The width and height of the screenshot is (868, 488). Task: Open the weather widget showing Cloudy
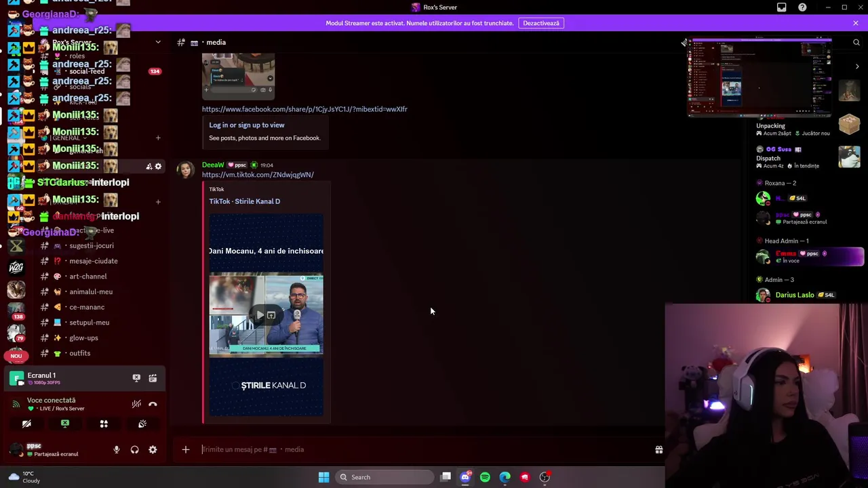24,477
